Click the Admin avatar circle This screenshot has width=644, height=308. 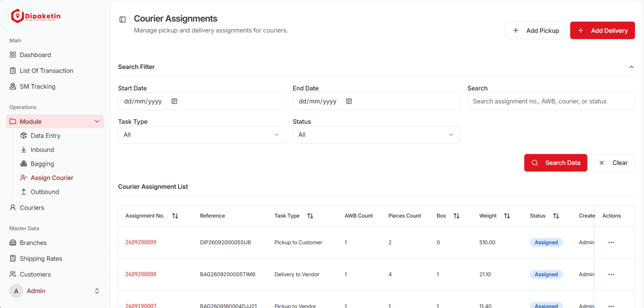click(x=16, y=291)
